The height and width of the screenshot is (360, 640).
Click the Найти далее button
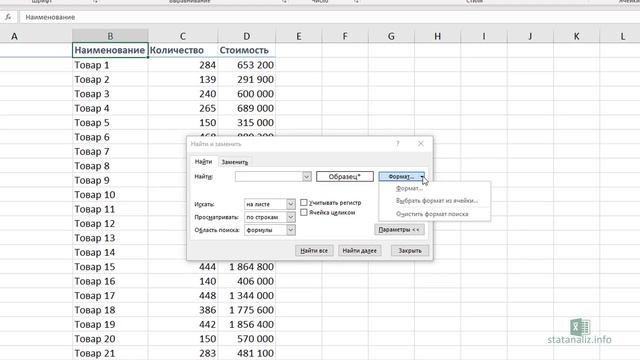360,251
